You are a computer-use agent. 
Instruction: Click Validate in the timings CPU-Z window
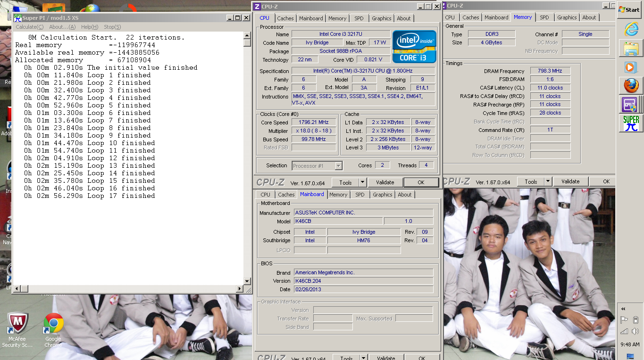pyautogui.click(x=570, y=181)
